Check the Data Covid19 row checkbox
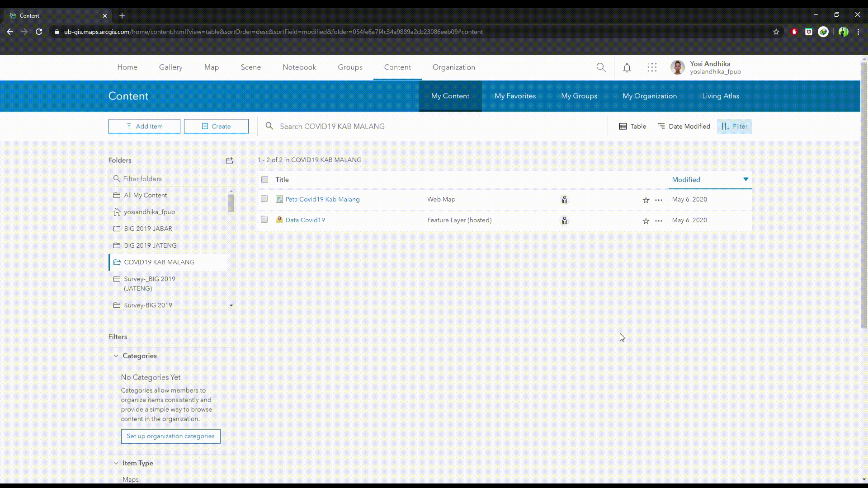The image size is (868, 488). point(264,220)
